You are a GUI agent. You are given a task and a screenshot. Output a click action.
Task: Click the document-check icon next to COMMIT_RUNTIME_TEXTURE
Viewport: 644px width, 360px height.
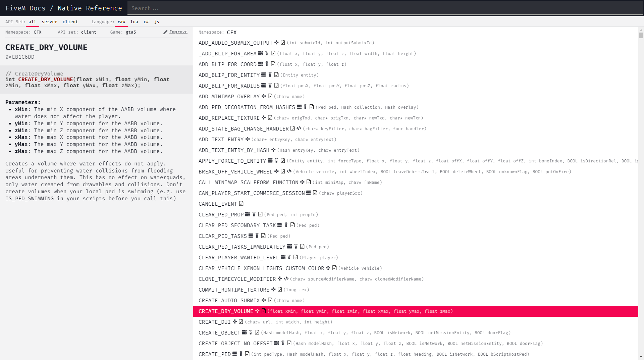tap(280, 290)
